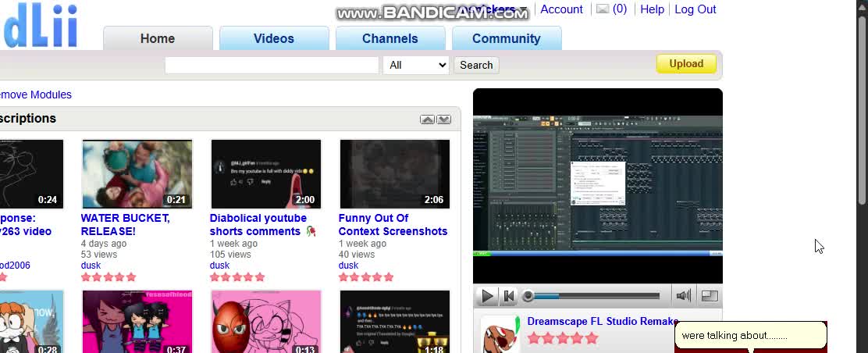This screenshot has height=353, width=868.
Task: Click the featured video player screen
Action: [x=598, y=186]
